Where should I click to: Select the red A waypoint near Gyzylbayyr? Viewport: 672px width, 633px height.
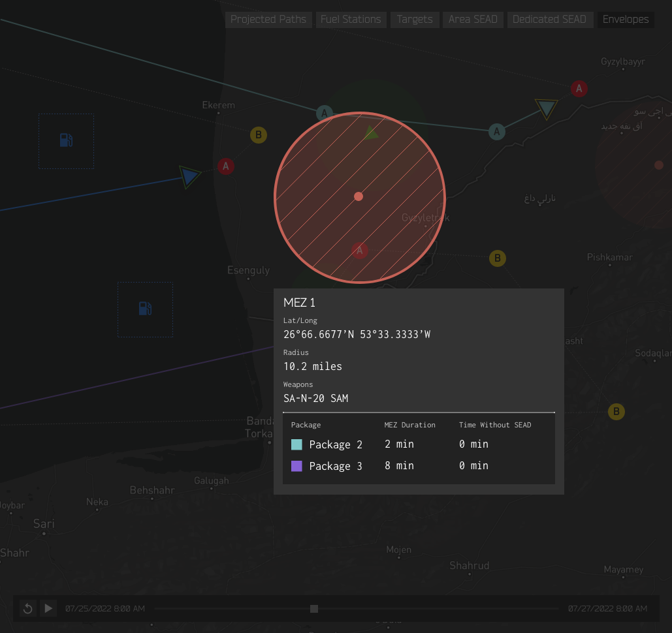coord(579,89)
